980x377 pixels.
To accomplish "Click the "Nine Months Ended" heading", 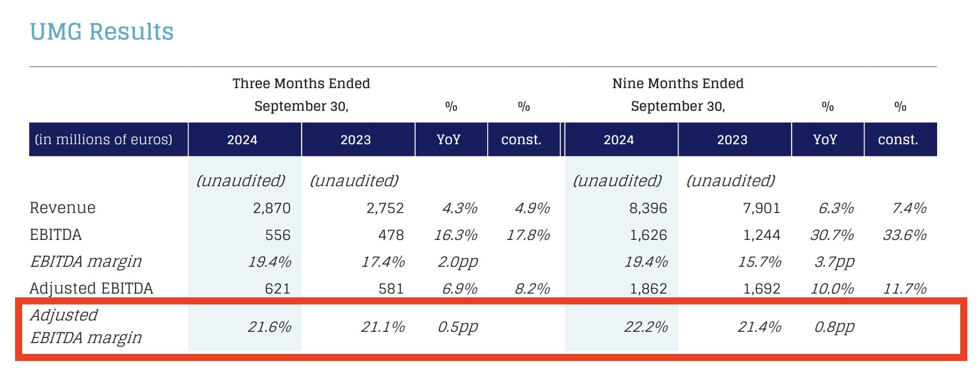I will click(678, 83).
